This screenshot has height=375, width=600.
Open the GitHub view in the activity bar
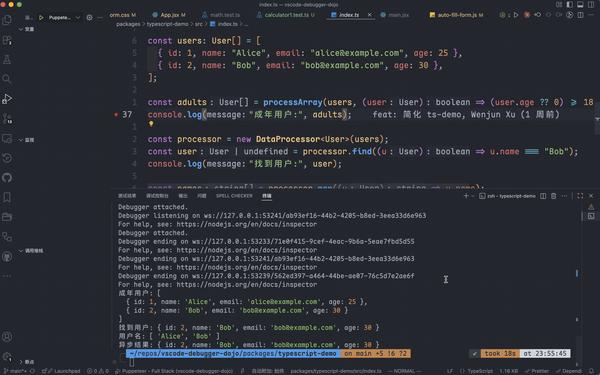click(7, 178)
